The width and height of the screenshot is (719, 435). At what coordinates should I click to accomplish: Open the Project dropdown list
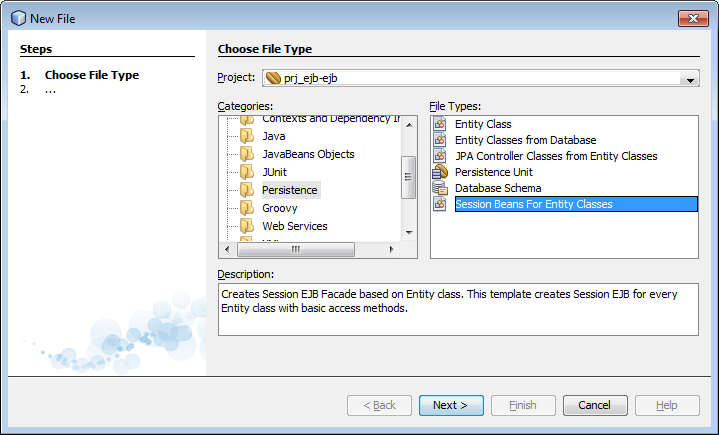689,79
